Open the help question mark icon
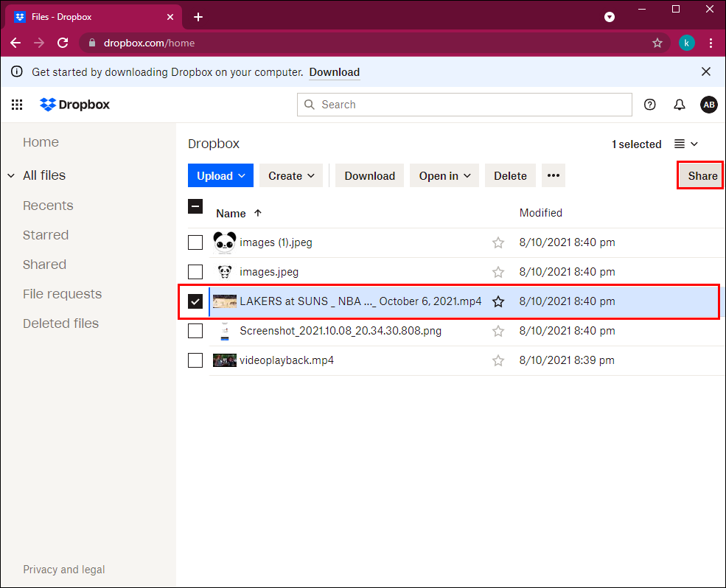The height and width of the screenshot is (588, 726). tap(649, 105)
